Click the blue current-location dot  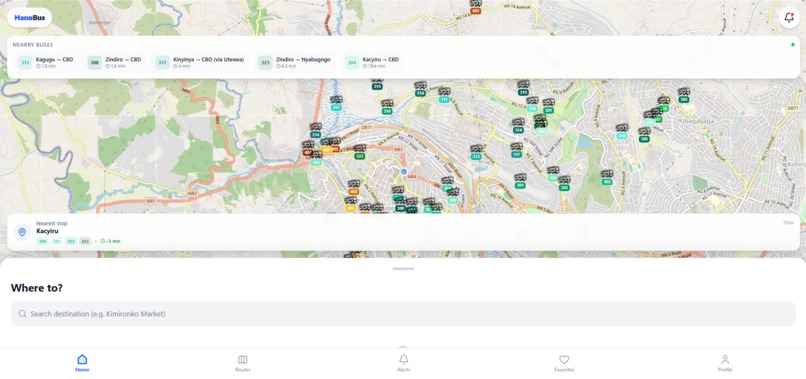404,171
